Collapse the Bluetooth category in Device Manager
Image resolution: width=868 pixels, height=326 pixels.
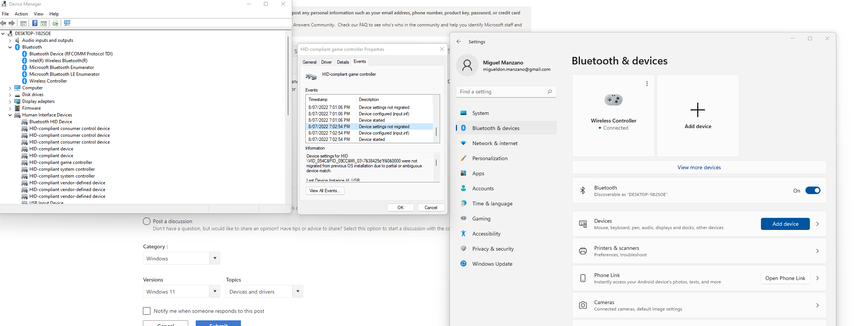[10, 47]
